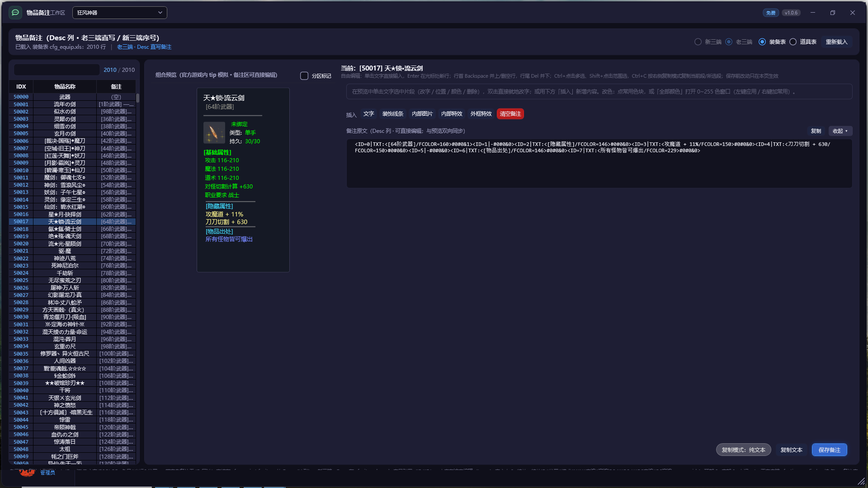Insert 装饰线条 into the note
This screenshot has width=868, height=488.
pos(393,114)
